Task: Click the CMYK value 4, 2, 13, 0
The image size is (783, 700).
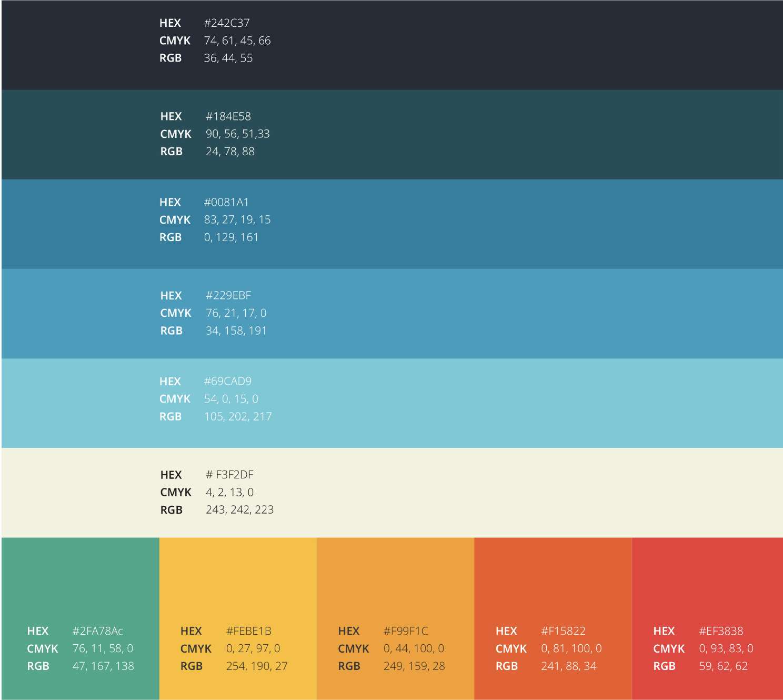Action: (x=229, y=493)
